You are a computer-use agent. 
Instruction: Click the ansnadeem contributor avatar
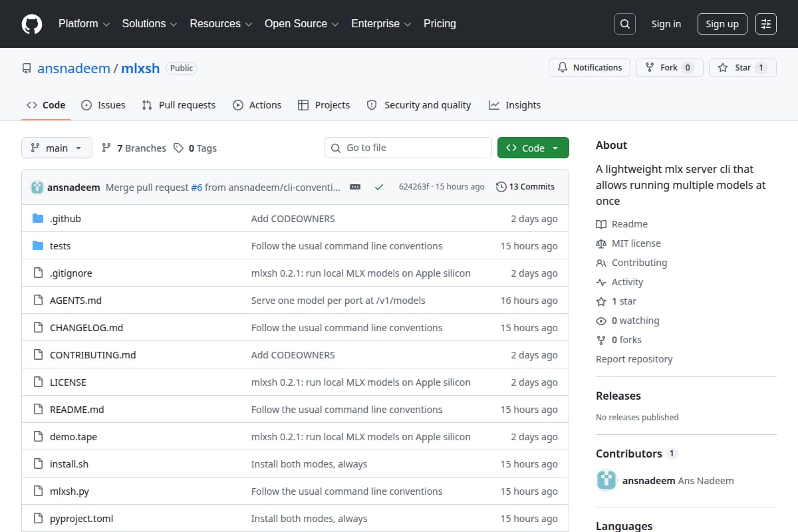tap(606, 480)
